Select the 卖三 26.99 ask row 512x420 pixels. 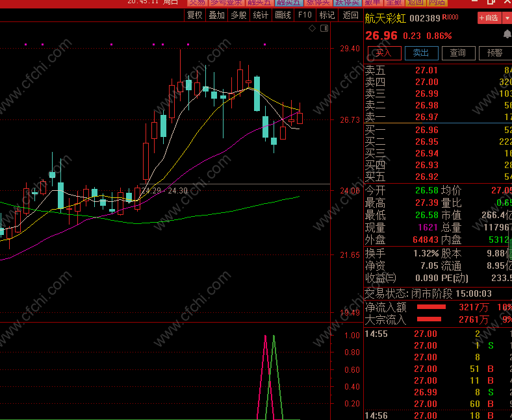click(x=438, y=93)
